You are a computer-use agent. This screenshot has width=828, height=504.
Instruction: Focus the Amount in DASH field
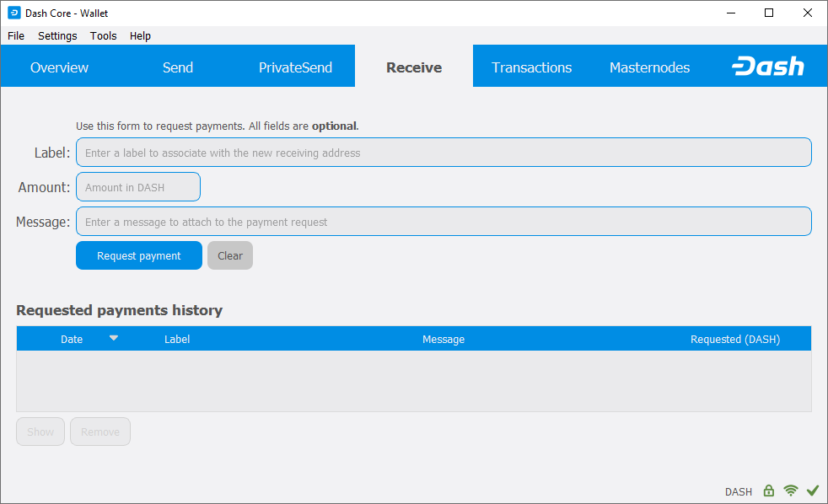coord(138,187)
